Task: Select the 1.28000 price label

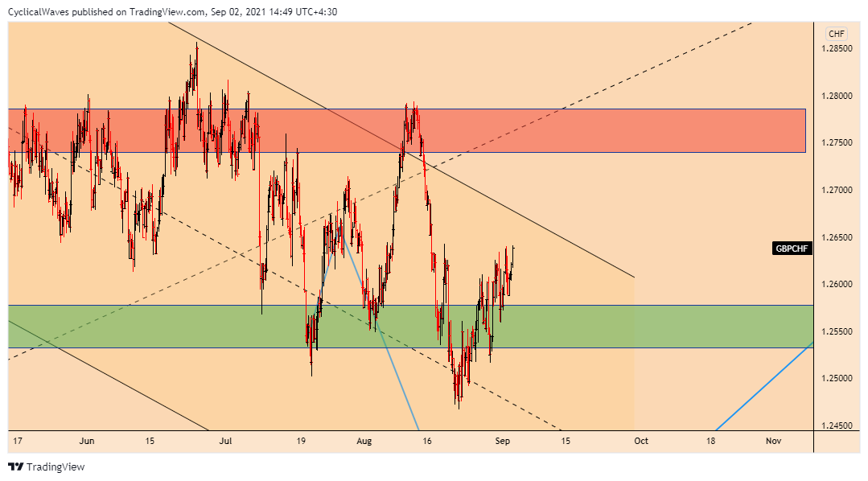Action: click(x=837, y=96)
